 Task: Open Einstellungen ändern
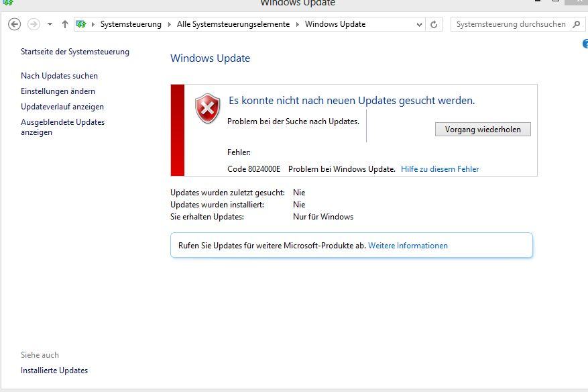[x=58, y=91]
